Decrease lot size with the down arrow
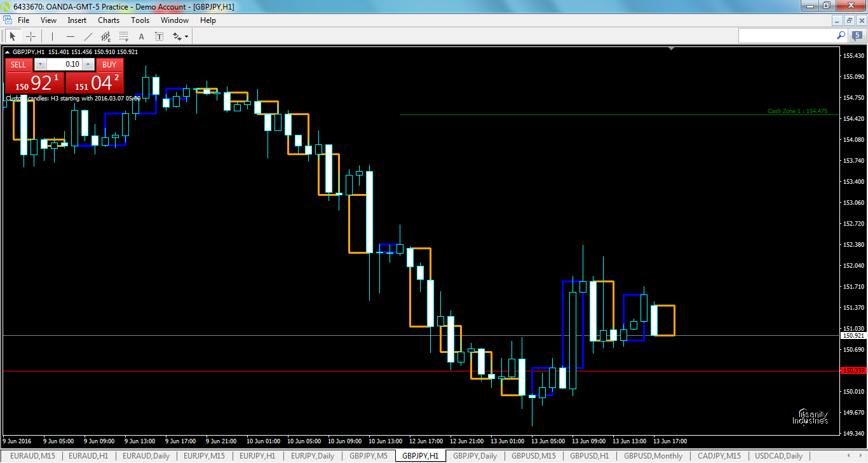The width and height of the screenshot is (868, 463). pos(40,64)
